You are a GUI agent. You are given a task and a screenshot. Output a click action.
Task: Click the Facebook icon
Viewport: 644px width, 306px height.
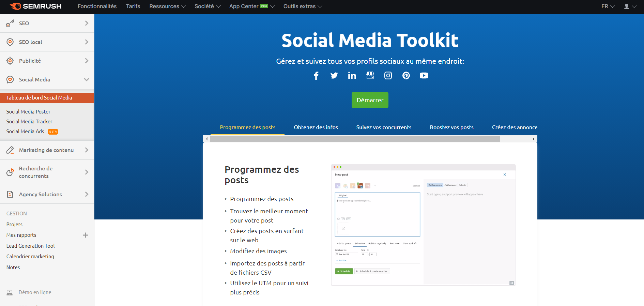[316, 76]
